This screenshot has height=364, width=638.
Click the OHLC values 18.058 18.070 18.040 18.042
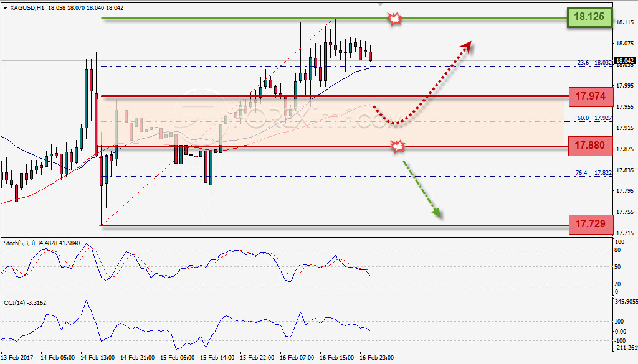coord(86,7)
